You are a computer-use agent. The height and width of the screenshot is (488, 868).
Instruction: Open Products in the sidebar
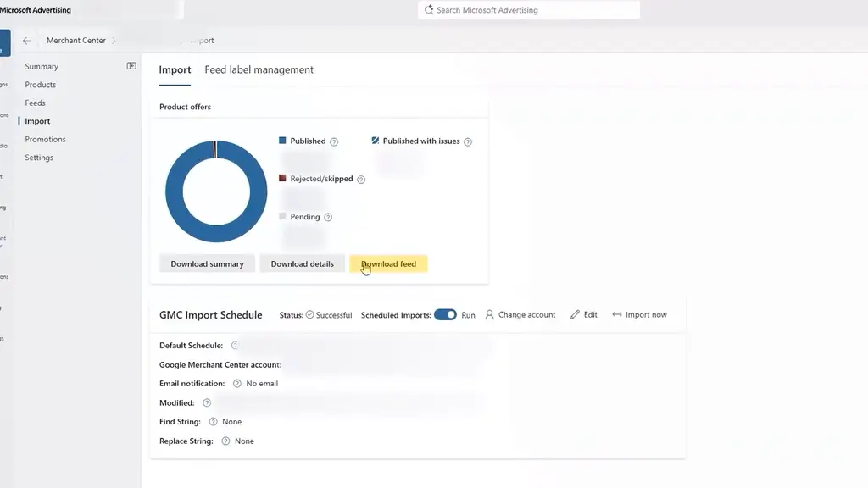(41, 85)
